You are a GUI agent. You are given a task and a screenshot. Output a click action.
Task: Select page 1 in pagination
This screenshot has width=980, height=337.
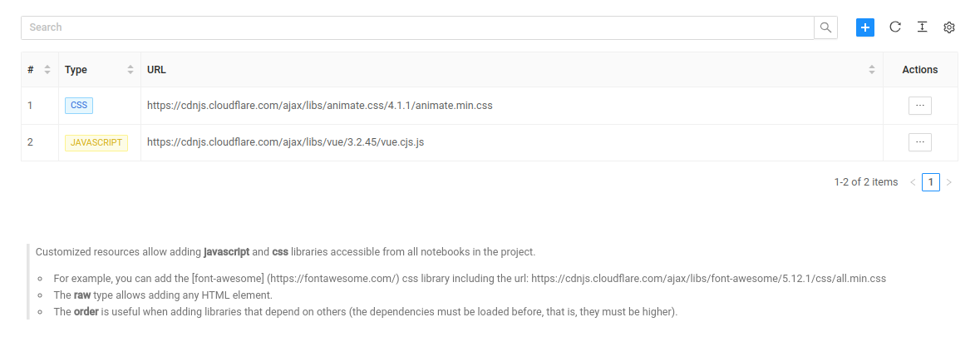(x=931, y=182)
